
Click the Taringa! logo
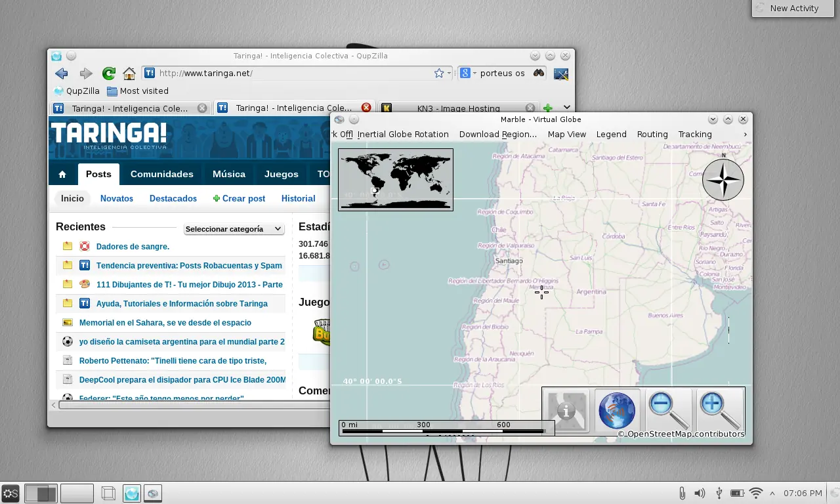[x=109, y=135]
